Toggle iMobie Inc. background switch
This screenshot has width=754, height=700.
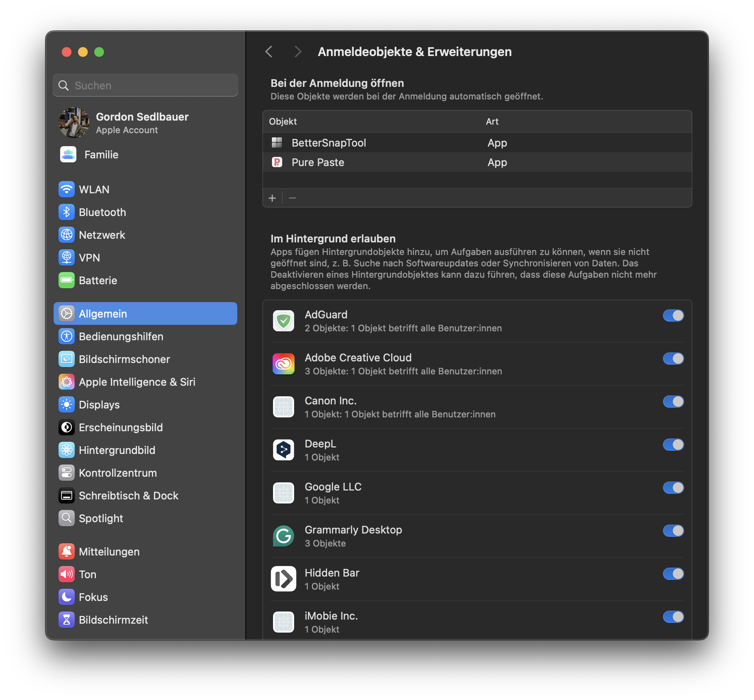pyautogui.click(x=673, y=617)
